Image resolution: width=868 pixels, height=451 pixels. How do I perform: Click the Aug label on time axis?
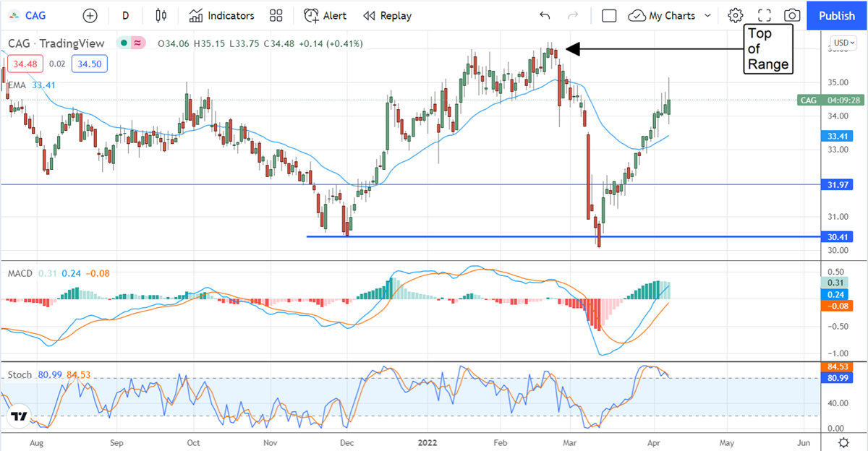click(x=38, y=442)
